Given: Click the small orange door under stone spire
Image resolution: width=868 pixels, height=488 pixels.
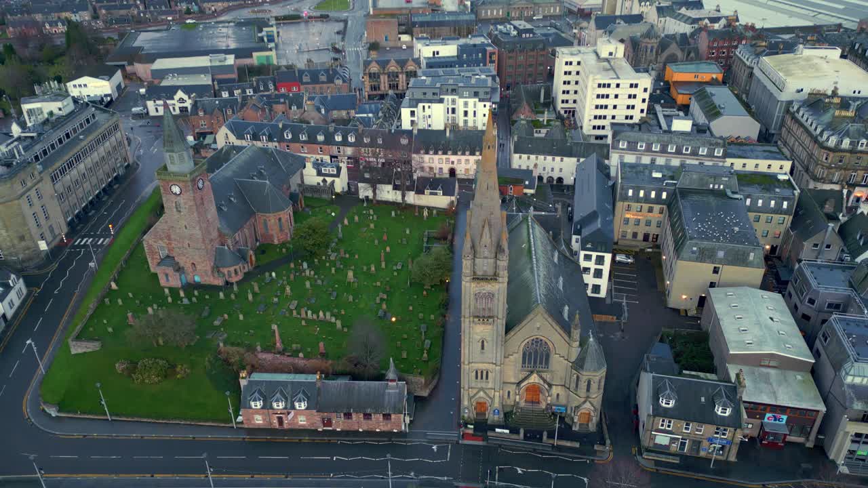Looking at the screenshot, I should 481,409.
